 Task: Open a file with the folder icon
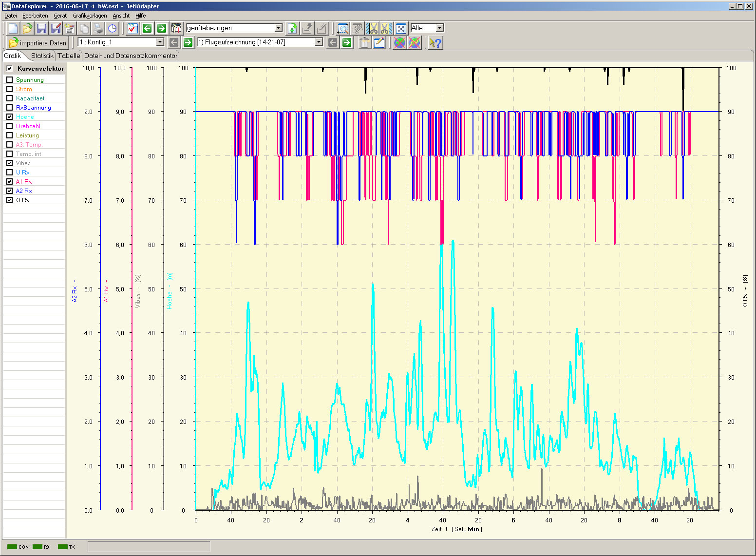pos(27,28)
